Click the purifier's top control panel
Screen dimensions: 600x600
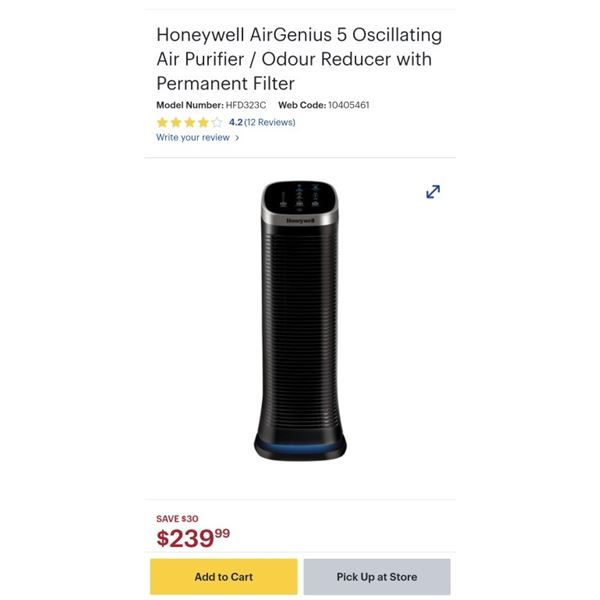300,197
